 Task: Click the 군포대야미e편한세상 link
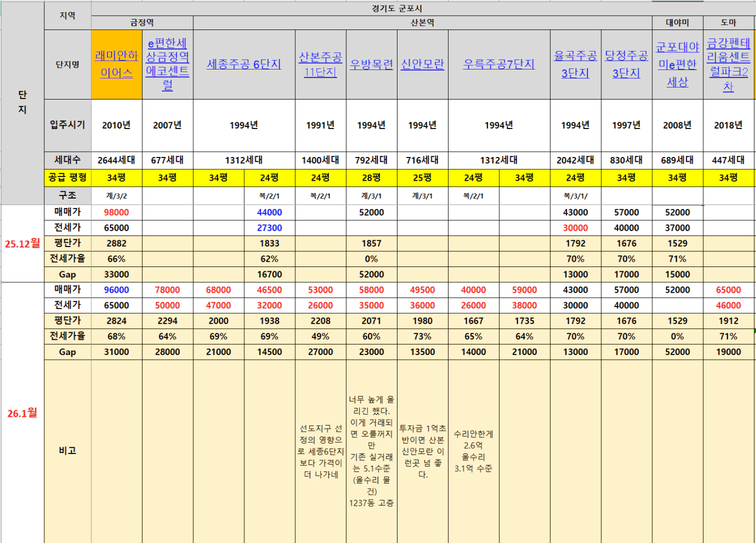pos(677,64)
